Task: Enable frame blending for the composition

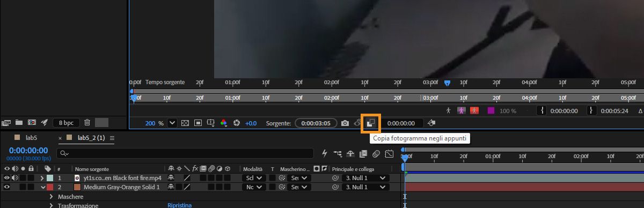Action: click(x=363, y=153)
